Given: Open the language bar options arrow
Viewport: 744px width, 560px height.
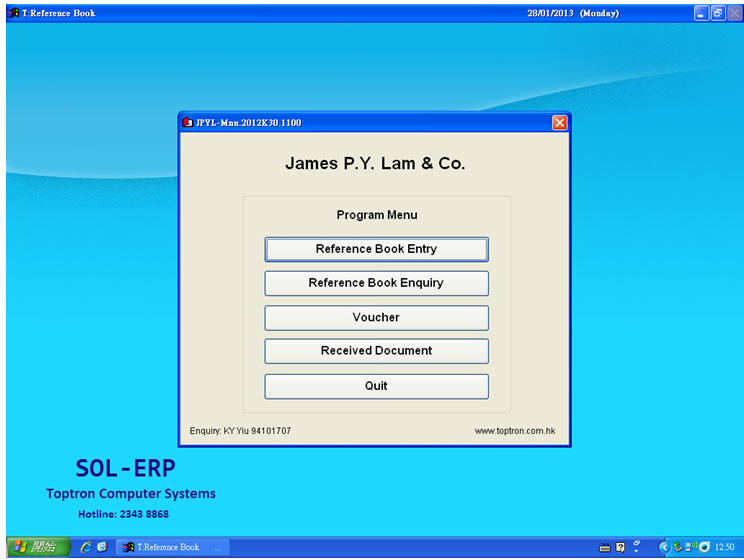Looking at the screenshot, I should coord(636,551).
